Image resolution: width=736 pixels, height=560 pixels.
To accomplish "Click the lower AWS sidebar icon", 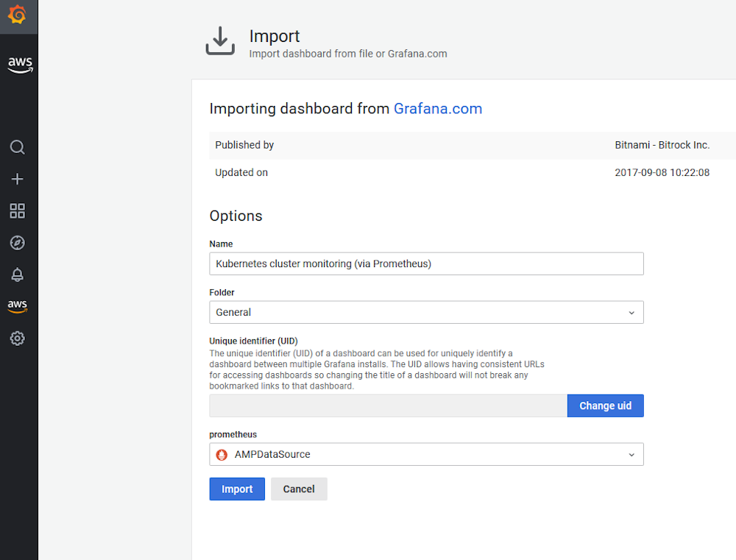I will [x=18, y=306].
